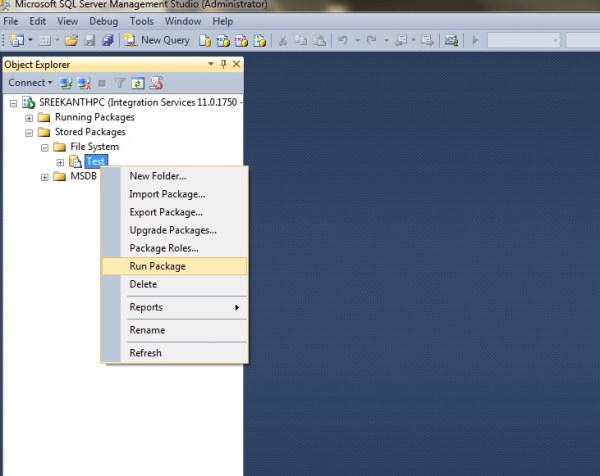Expand the Running Packages folder node
The width and height of the screenshot is (600, 476).
point(30,117)
